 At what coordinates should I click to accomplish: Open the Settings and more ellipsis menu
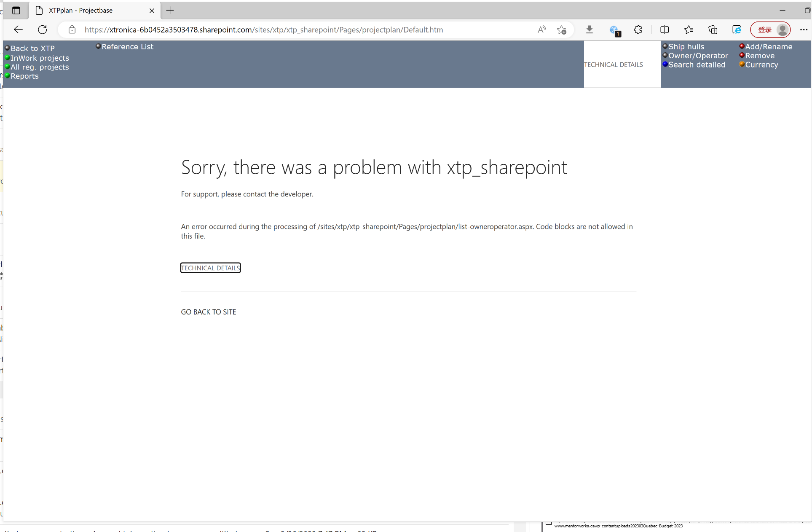(804, 30)
